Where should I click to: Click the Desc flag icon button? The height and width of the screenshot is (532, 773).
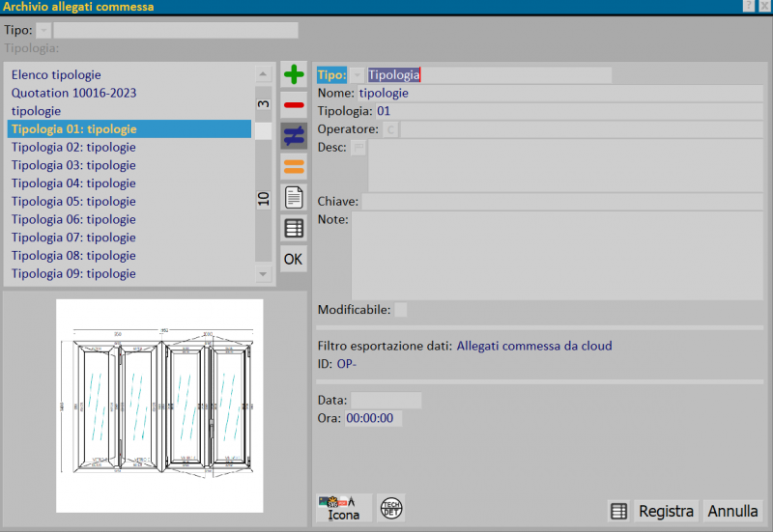tap(358, 148)
